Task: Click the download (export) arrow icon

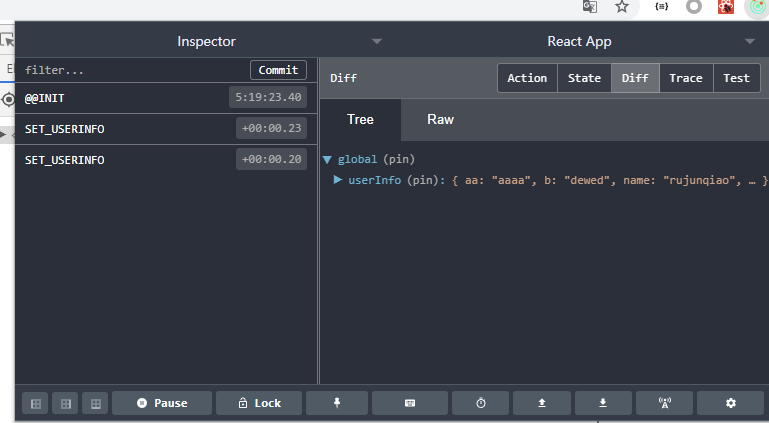Action: (603, 403)
